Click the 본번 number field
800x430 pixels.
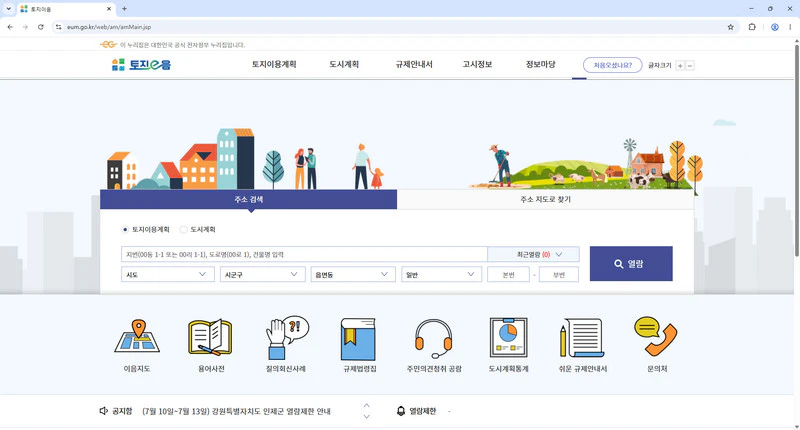pyautogui.click(x=509, y=274)
